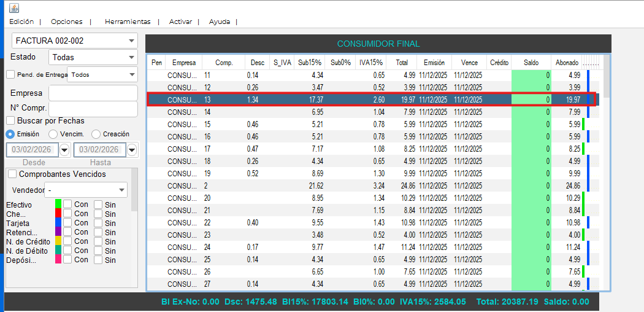Screen dimensions: 644x312
Task: Click the yellow N. de Crédito color indicator
Action: [58, 241]
